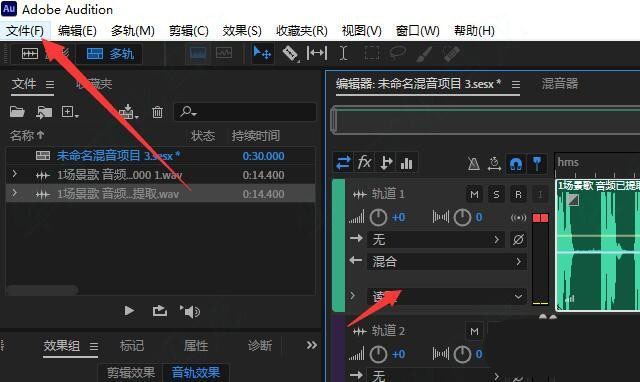Show track sends section
This screenshot has height=382, width=640.
(x=386, y=163)
